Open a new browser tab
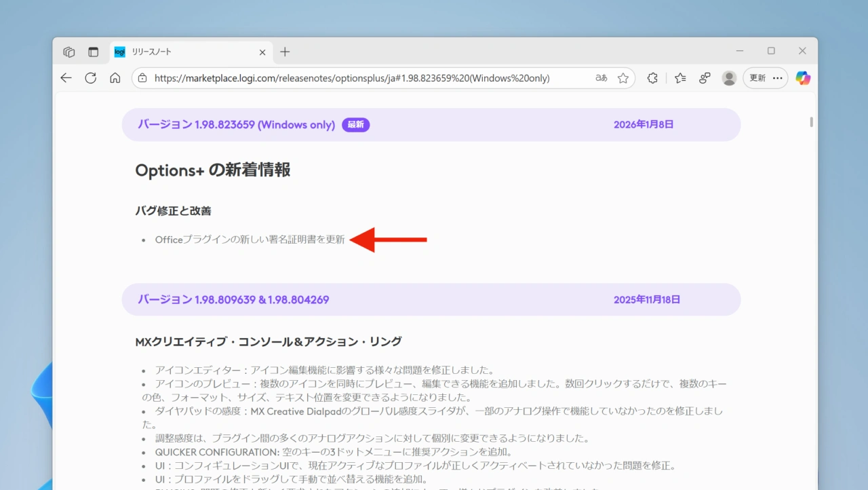This screenshot has height=490, width=868. pyautogui.click(x=284, y=52)
